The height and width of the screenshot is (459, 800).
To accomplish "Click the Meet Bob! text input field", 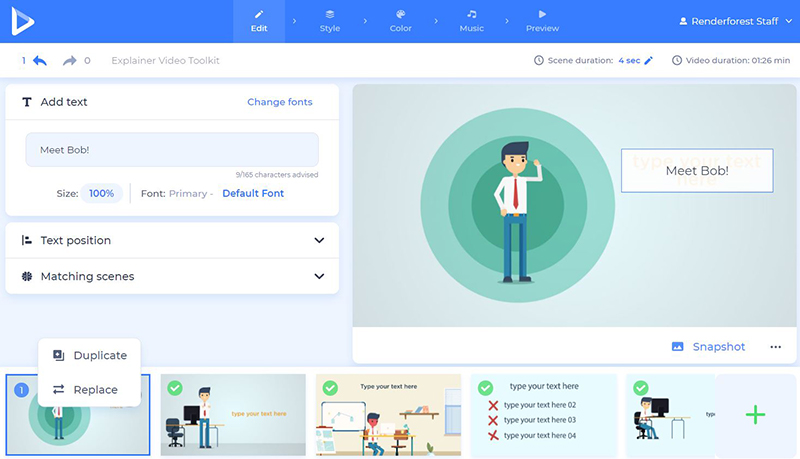I will tap(172, 150).
